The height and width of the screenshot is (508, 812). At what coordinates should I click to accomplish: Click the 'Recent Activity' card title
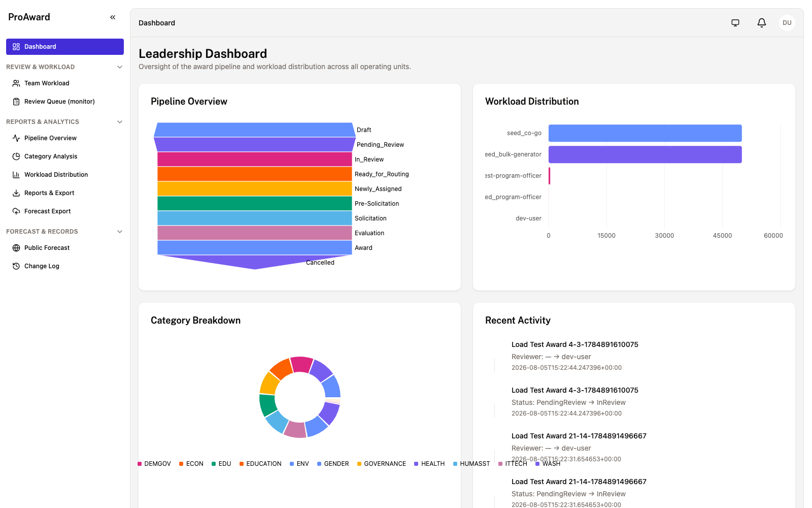click(518, 321)
